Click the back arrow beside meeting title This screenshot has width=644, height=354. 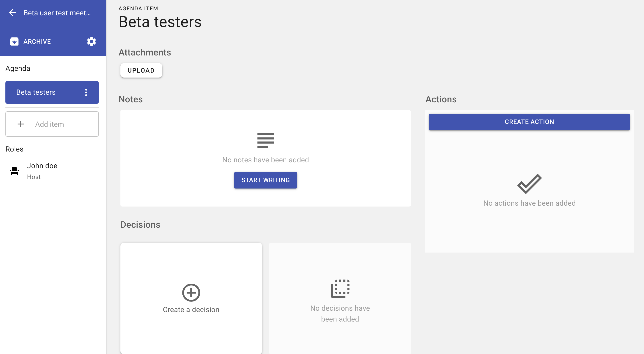tap(12, 12)
